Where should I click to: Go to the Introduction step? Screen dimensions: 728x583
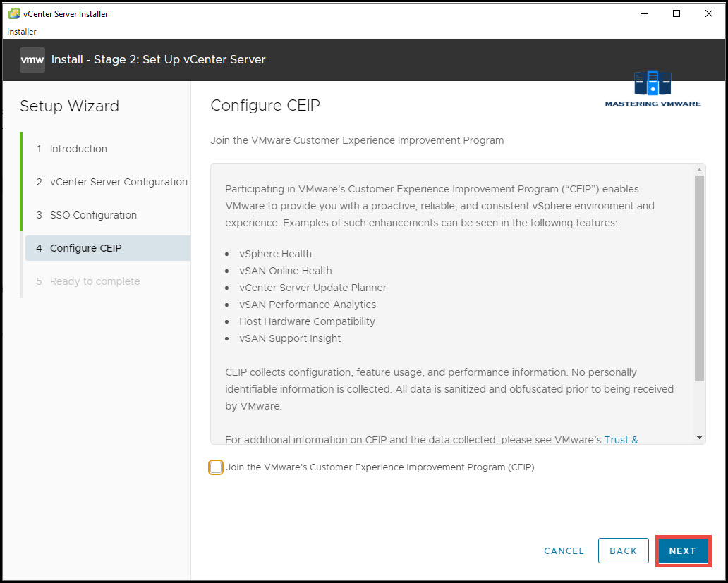[78, 149]
